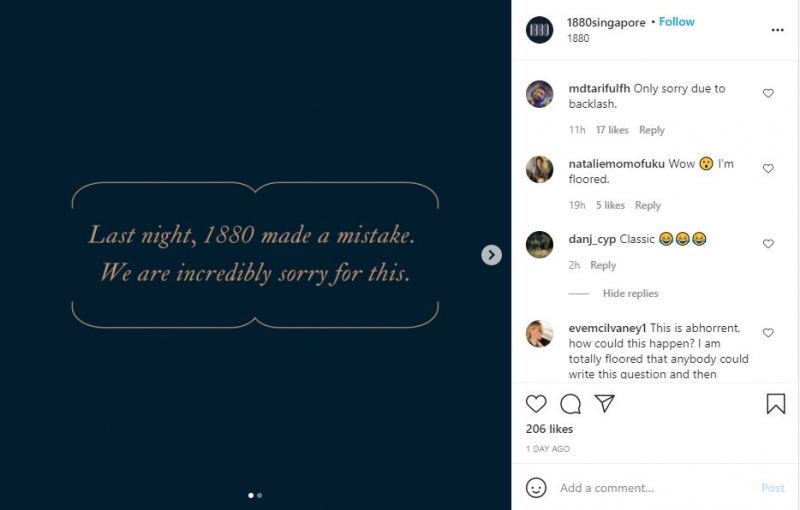Open evemcilvaney1's profile username

point(607,328)
